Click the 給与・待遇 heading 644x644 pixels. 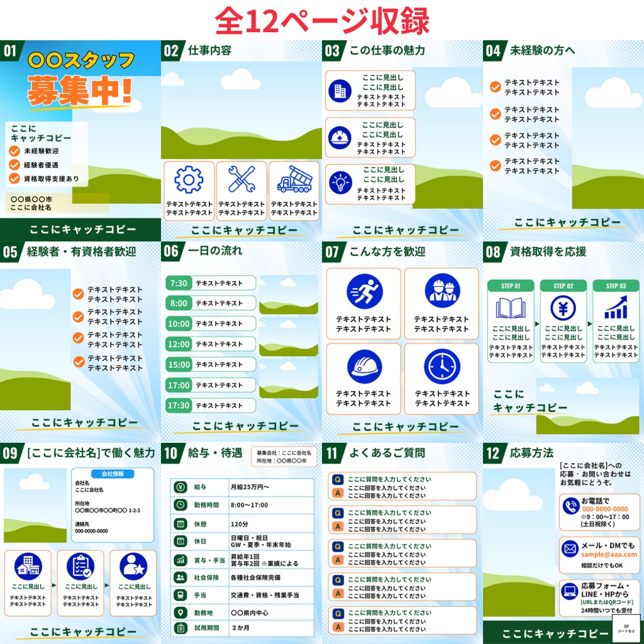pos(215,453)
